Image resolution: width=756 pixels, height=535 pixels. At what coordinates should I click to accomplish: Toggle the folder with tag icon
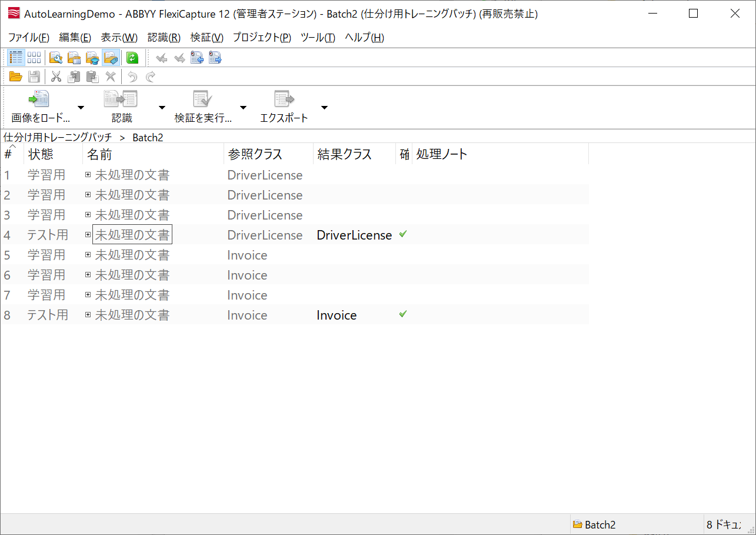pos(111,57)
